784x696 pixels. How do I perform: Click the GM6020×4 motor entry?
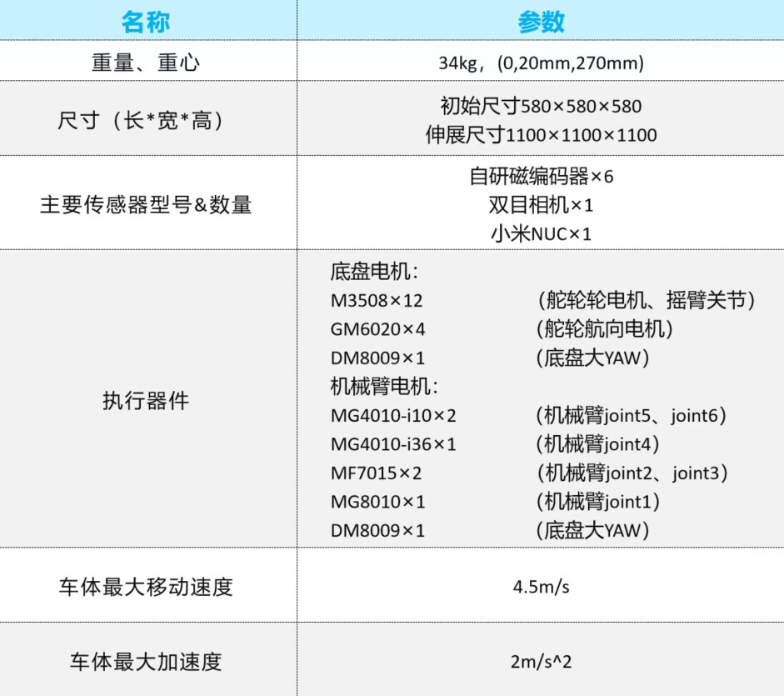pyautogui.click(x=377, y=329)
